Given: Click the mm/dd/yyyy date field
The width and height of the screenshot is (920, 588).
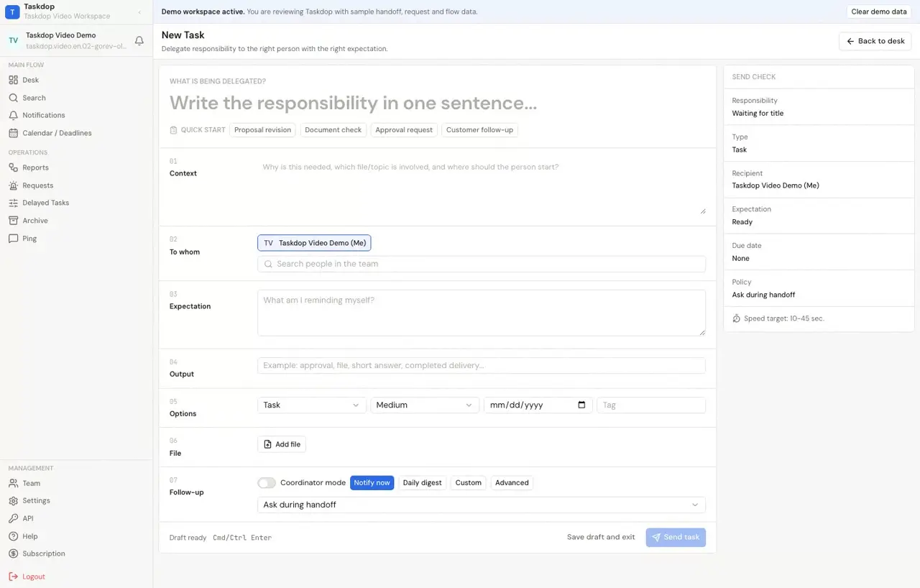Looking at the screenshot, I should pos(538,405).
